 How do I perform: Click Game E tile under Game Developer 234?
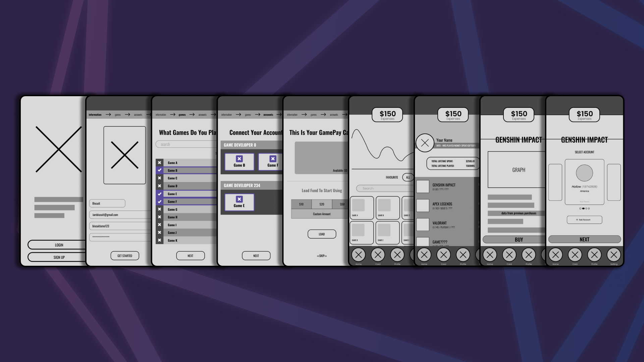pos(239,202)
